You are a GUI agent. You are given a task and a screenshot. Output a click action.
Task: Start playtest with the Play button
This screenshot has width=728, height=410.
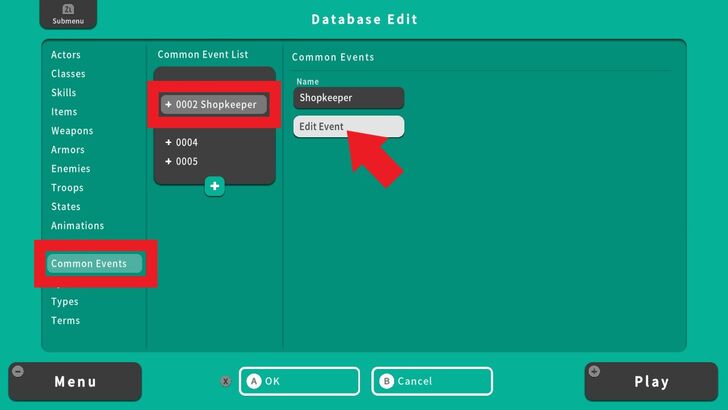(651, 381)
